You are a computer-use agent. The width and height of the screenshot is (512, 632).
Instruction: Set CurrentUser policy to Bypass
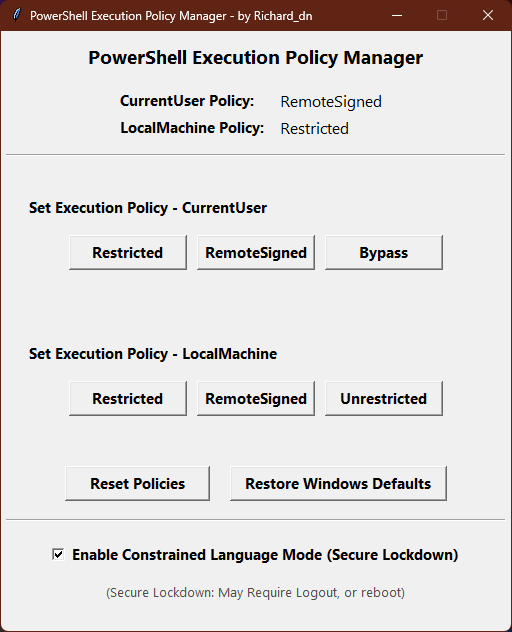(384, 253)
